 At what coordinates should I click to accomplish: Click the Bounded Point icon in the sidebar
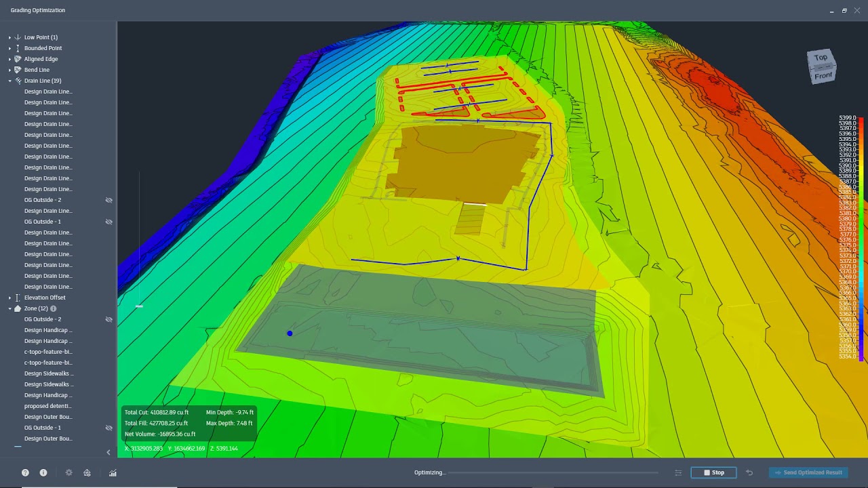click(x=16, y=48)
